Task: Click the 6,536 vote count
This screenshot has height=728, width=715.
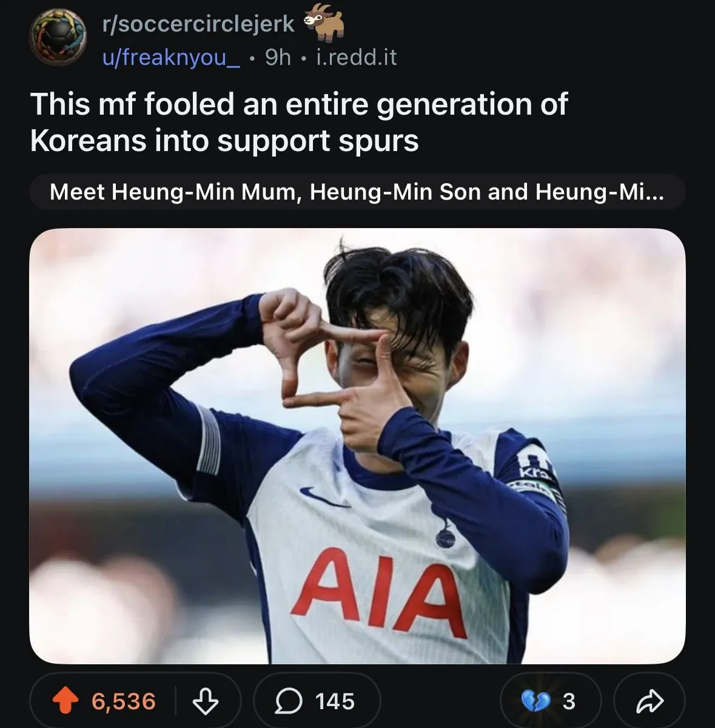Action: tap(124, 701)
